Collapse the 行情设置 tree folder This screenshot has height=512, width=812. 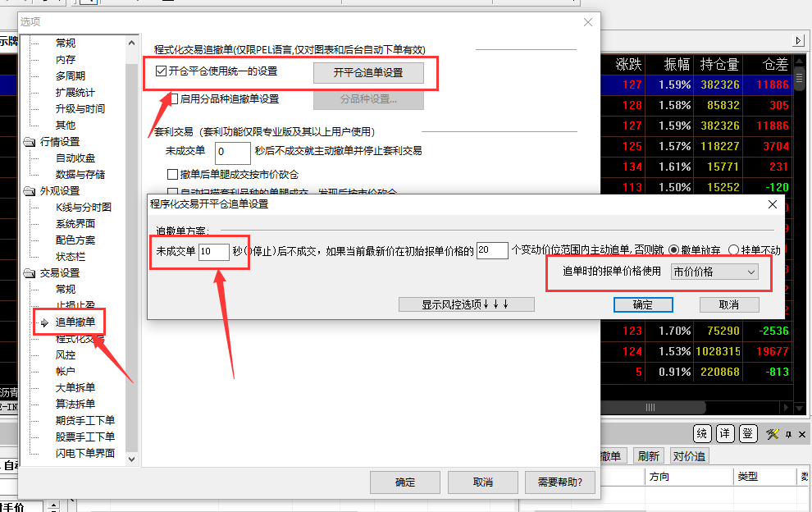[x=29, y=142]
